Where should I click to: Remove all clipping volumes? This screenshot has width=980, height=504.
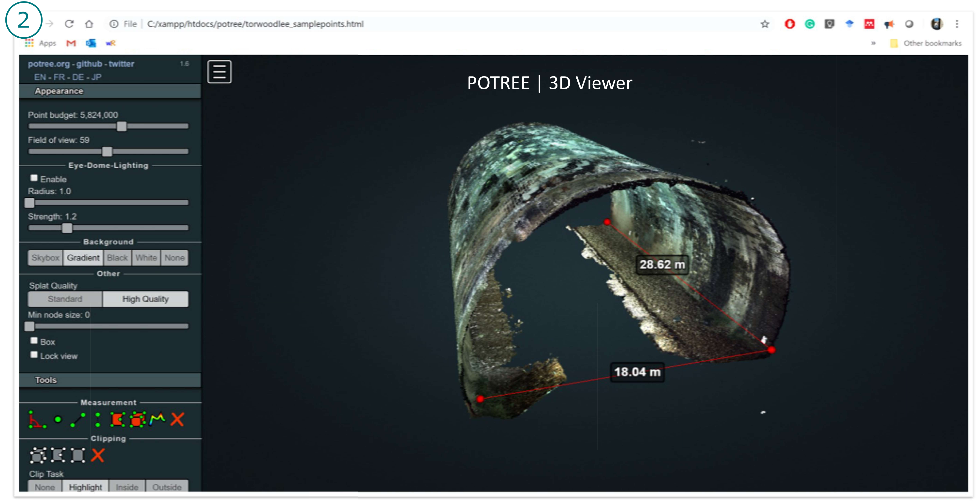98,455
